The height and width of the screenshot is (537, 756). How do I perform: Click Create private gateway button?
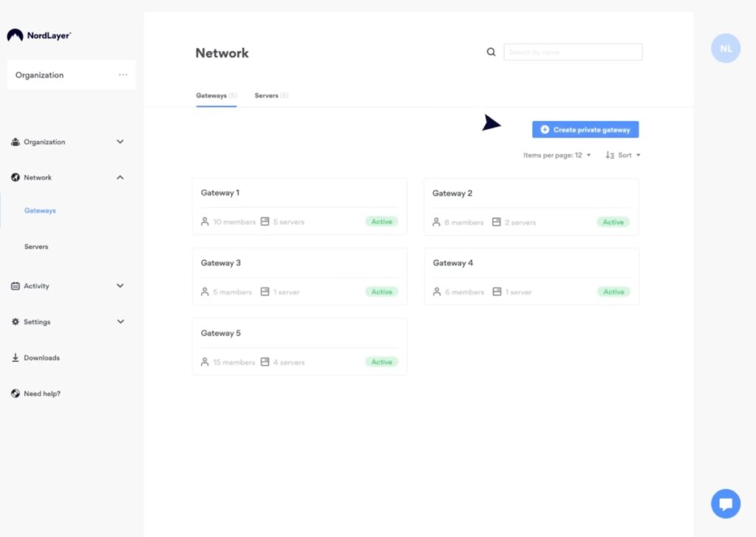click(585, 129)
